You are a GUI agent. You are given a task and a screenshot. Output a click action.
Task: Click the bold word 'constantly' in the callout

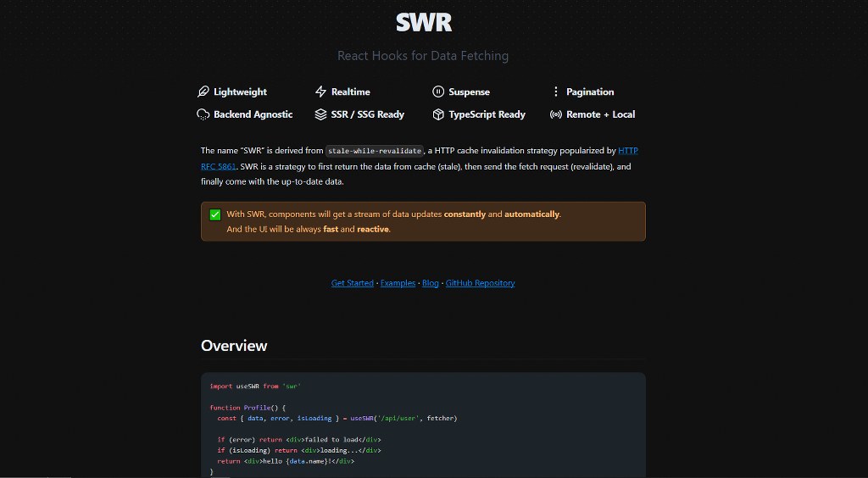pos(465,214)
